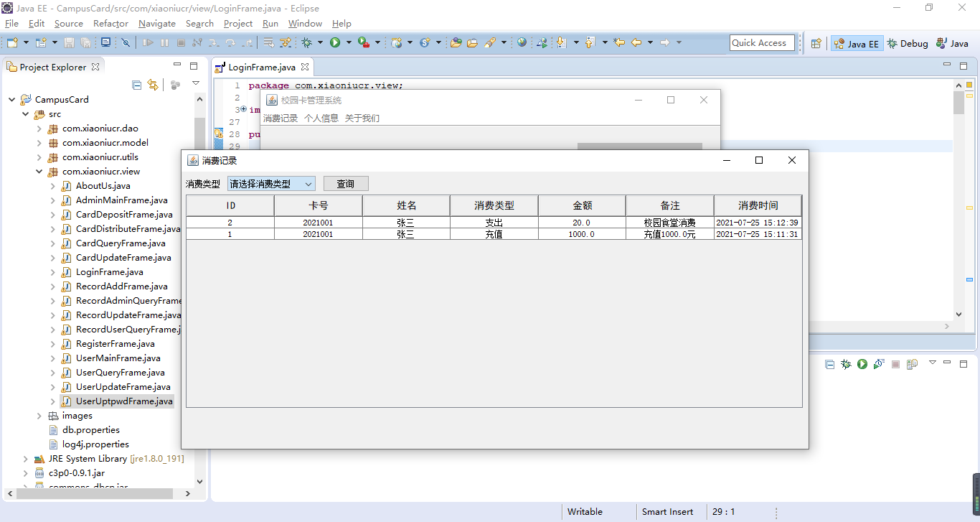This screenshot has height=522, width=980.
Task: Click the Back navigation arrow icon
Action: [636, 42]
